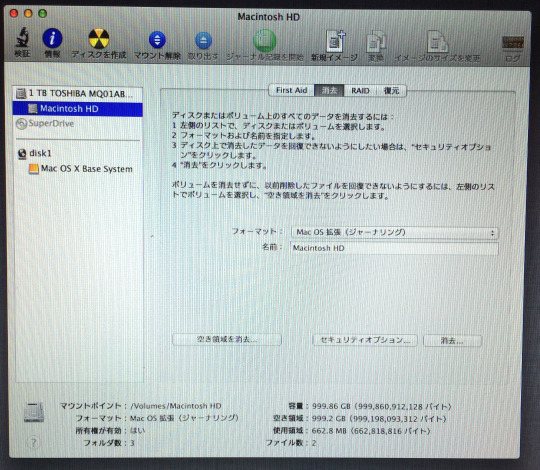The width and height of the screenshot is (540, 470).
Task: Click the New Image (新規イメージ) icon
Action: pyautogui.click(x=335, y=41)
